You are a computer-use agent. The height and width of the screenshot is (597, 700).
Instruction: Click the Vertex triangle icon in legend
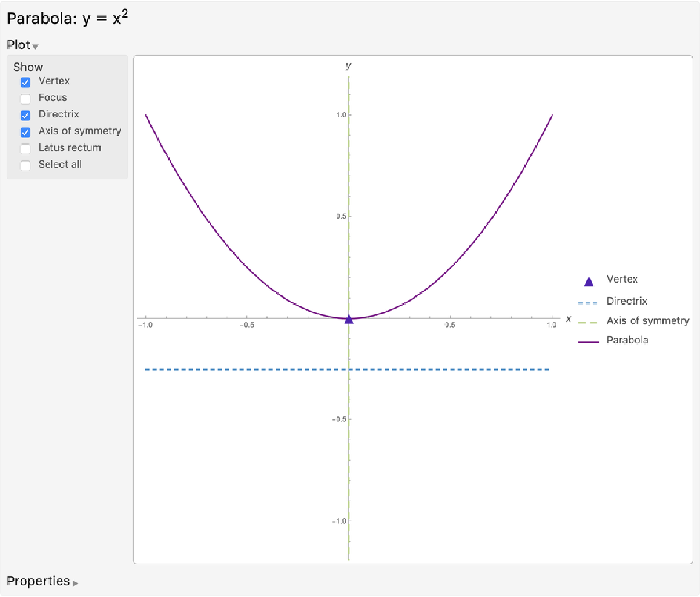[x=588, y=281]
